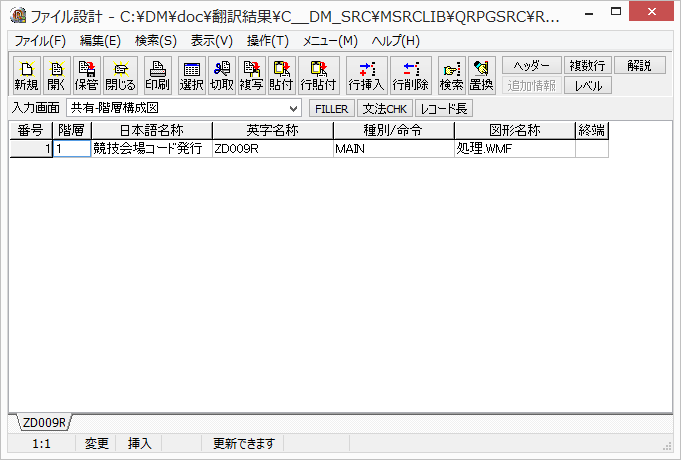Click the 番号 column header
The image size is (681, 460).
tap(30, 130)
